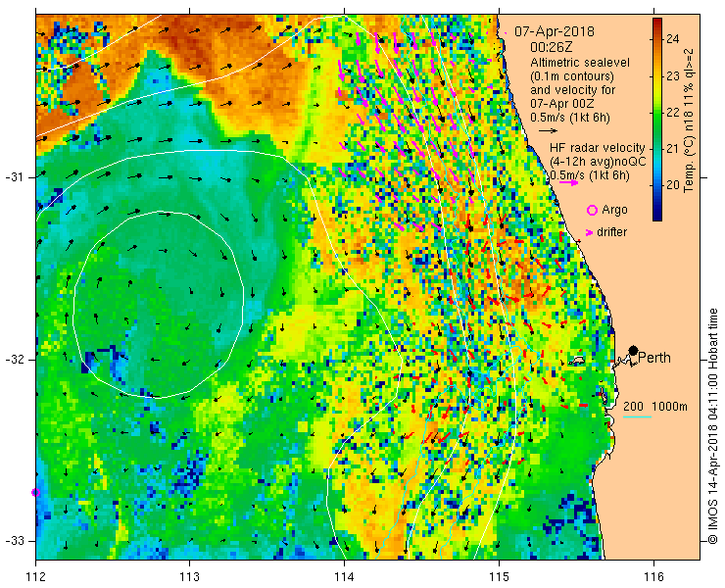Click the color bar tick label 24
Screen dimensions: 725x588
coord(673,39)
